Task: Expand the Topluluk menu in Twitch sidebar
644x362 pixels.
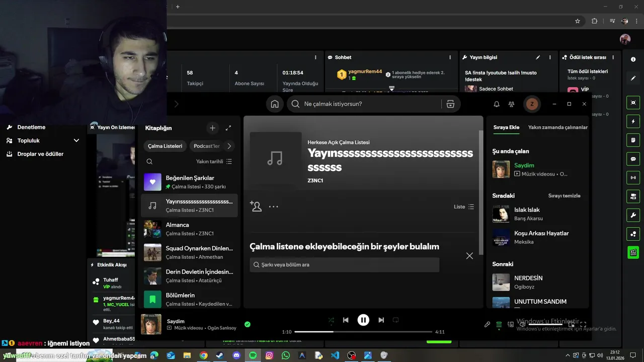Action: [x=42, y=141]
